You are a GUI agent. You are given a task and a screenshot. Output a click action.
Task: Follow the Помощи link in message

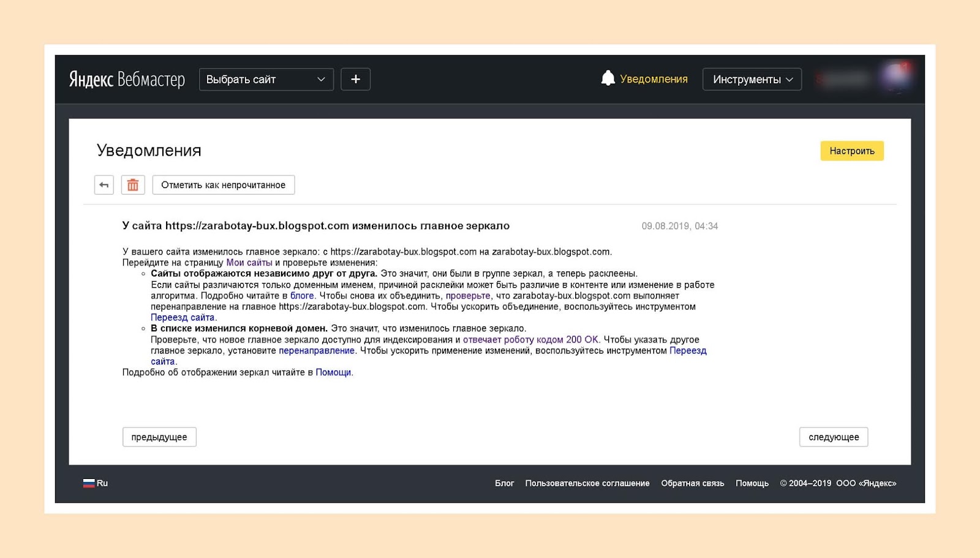point(333,372)
